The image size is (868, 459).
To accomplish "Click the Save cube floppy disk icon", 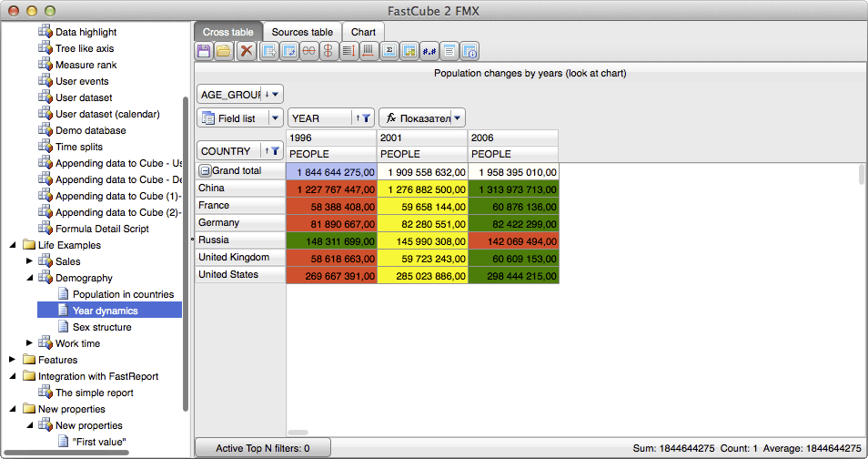I will click(x=205, y=51).
